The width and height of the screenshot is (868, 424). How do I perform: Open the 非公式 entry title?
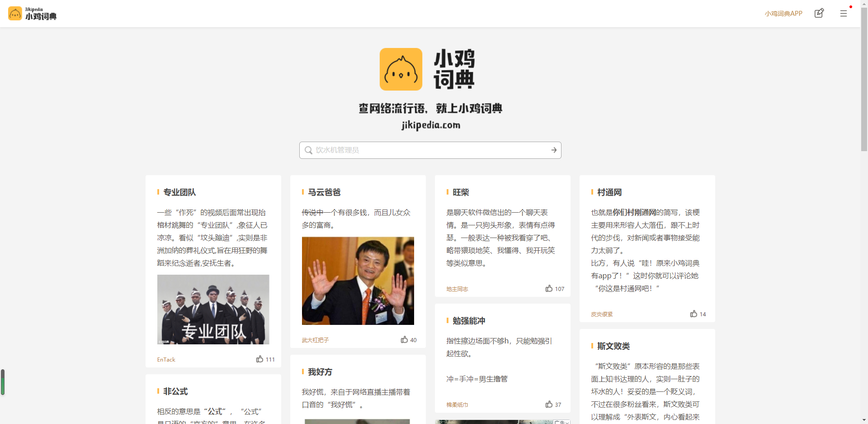[175, 391]
